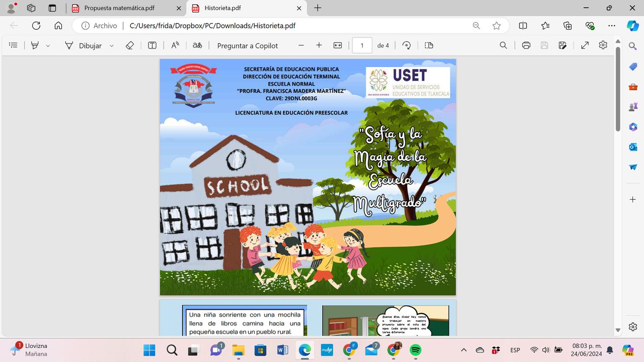Open Edge sidebar settings gear
This screenshot has width=644, height=362.
(633, 327)
